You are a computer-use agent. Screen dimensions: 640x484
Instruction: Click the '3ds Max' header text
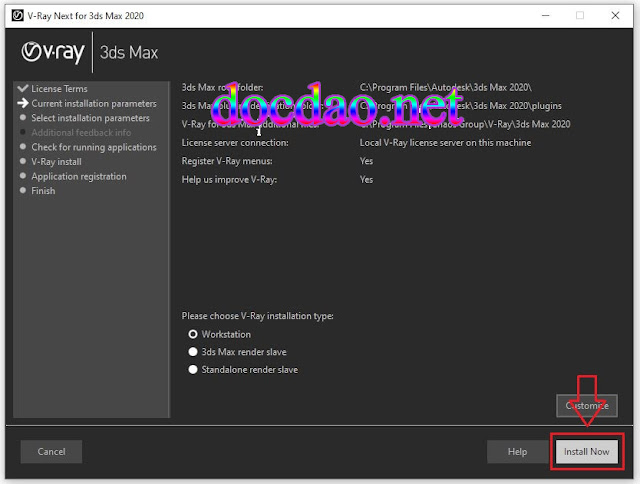click(x=129, y=53)
